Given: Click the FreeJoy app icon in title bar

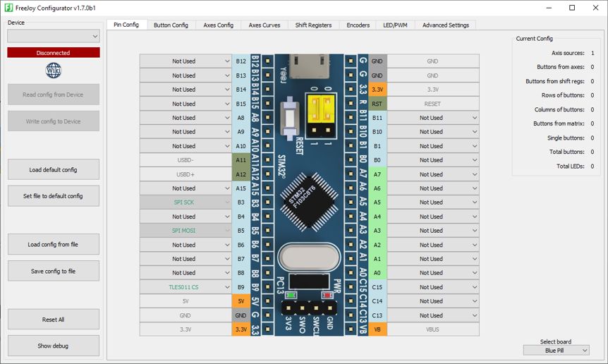Looking at the screenshot, I should pos(8,8).
